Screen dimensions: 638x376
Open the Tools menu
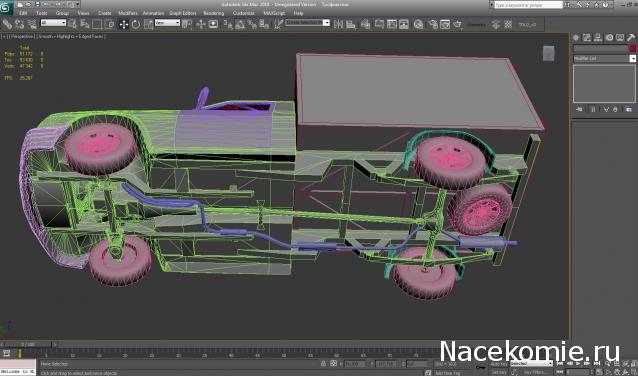click(42, 13)
